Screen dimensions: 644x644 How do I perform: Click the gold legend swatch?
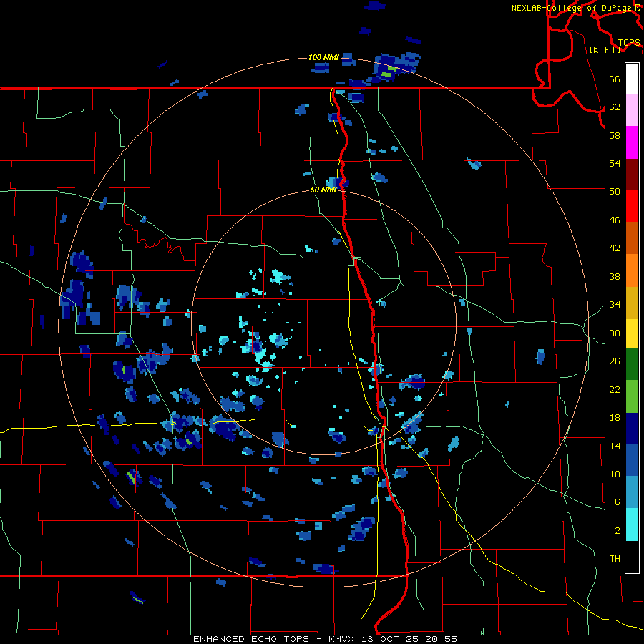pos(632,303)
